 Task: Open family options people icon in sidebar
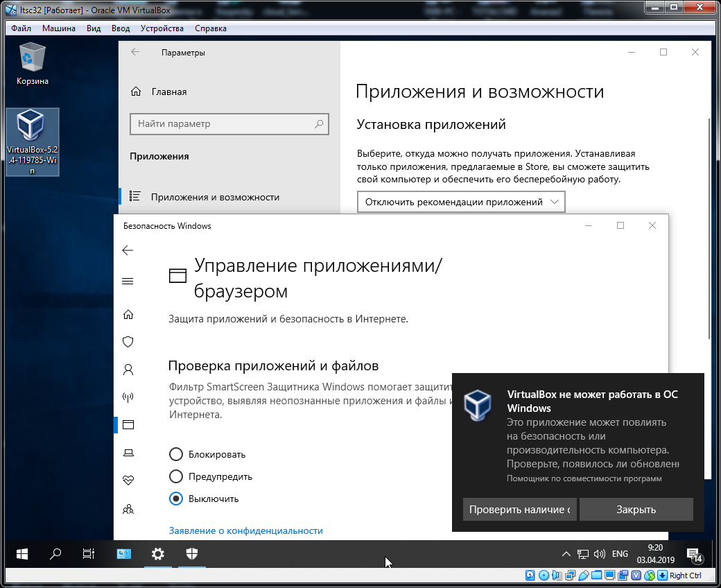coord(128,509)
